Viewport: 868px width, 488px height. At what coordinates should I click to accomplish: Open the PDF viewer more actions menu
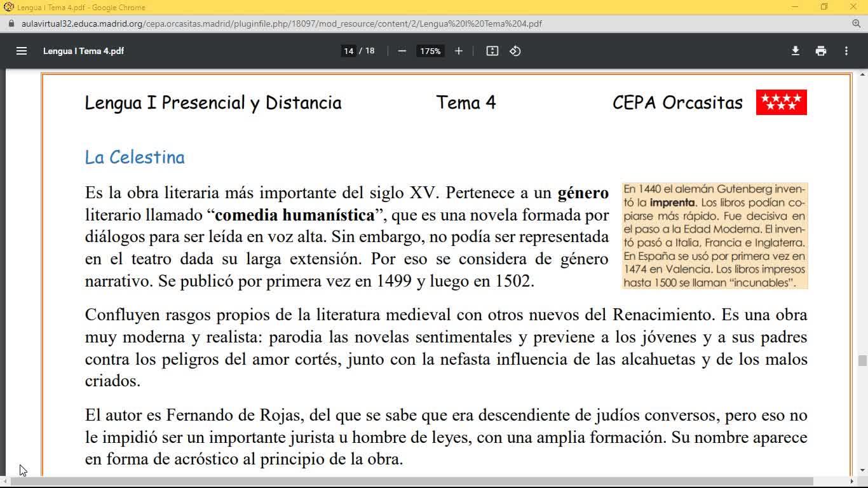846,51
